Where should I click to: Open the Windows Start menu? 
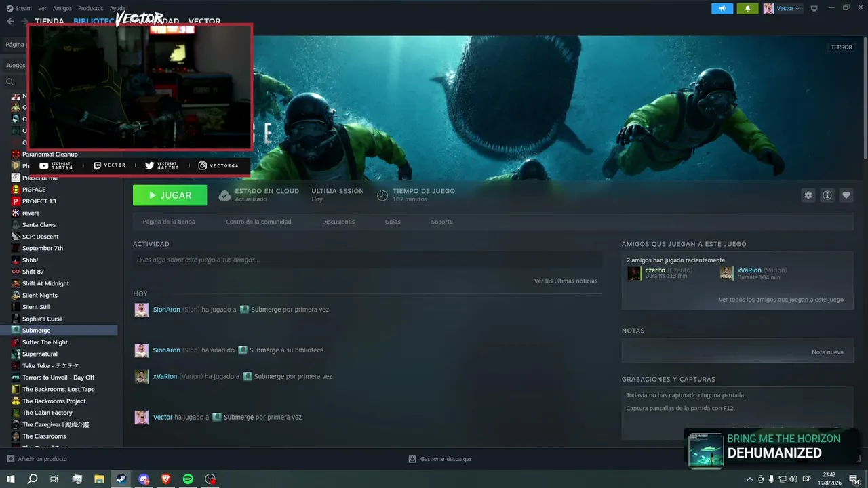11,479
